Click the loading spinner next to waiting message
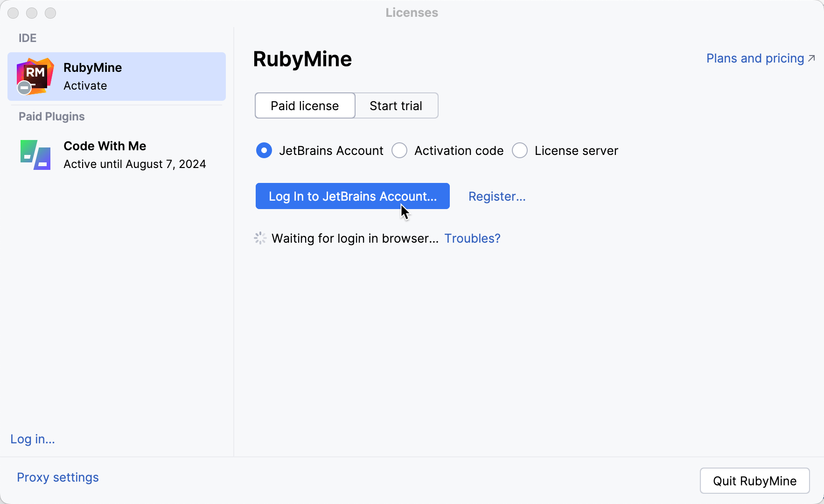 pyautogui.click(x=260, y=238)
